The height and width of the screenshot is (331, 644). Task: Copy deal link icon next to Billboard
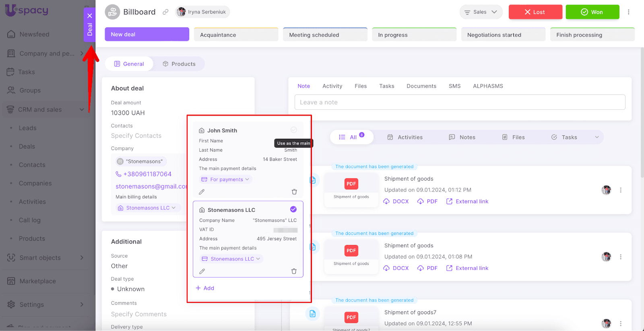tap(165, 12)
